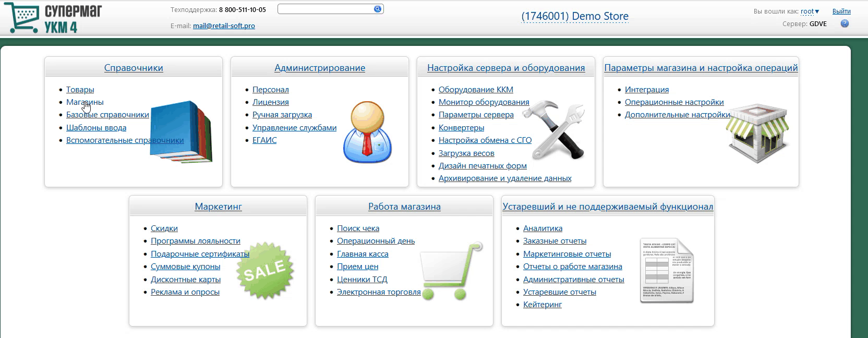Screen dimensions: 868x338
Task: Focus the search input field
Action: click(324, 9)
